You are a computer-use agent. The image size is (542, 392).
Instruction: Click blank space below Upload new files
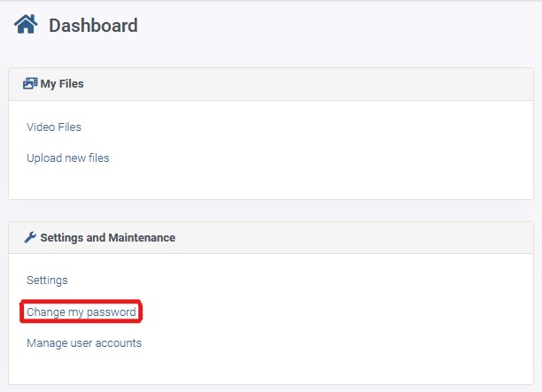coord(271,181)
